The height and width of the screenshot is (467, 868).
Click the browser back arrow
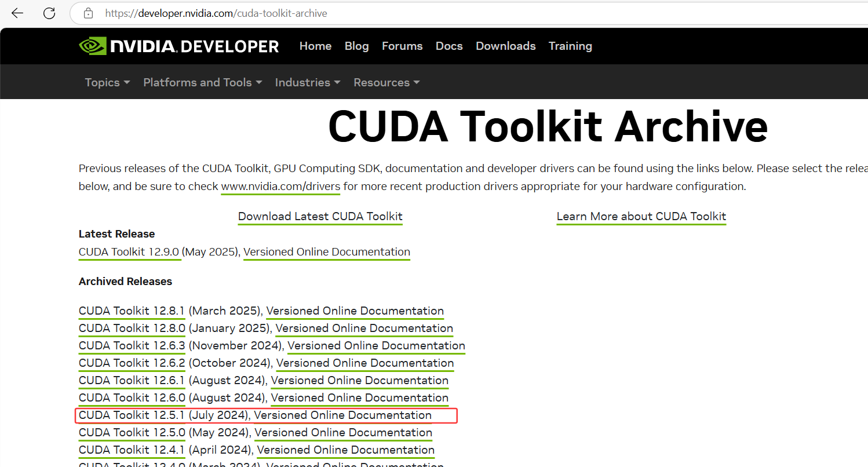(x=17, y=13)
